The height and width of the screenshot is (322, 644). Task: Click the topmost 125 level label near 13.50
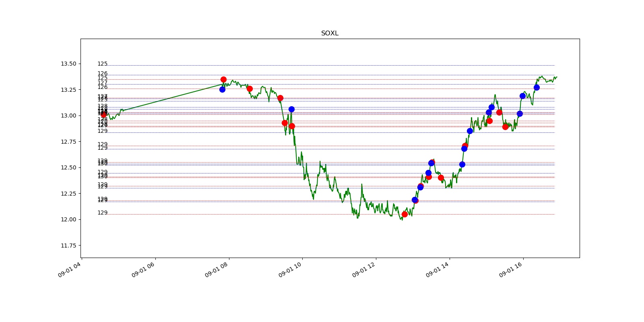[x=103, y=64]
